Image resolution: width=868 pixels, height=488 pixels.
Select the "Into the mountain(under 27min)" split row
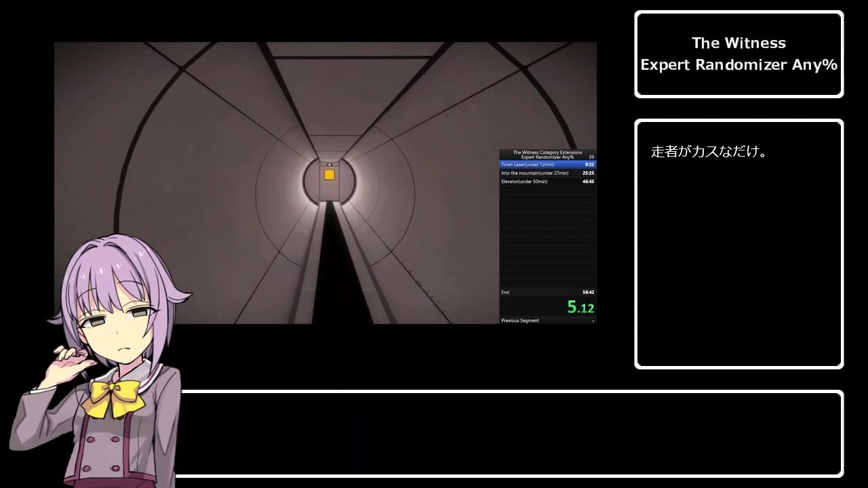tap(548, 173)
